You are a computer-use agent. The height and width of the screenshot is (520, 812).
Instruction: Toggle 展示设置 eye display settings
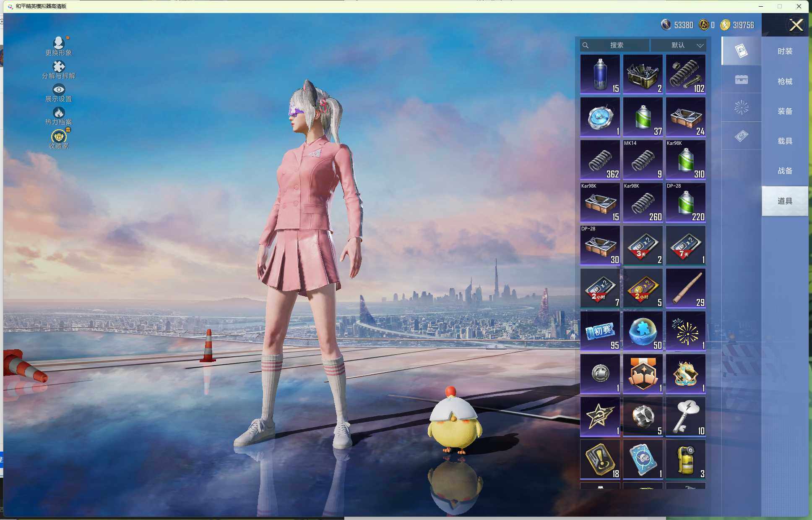click(x=59, y=89)
